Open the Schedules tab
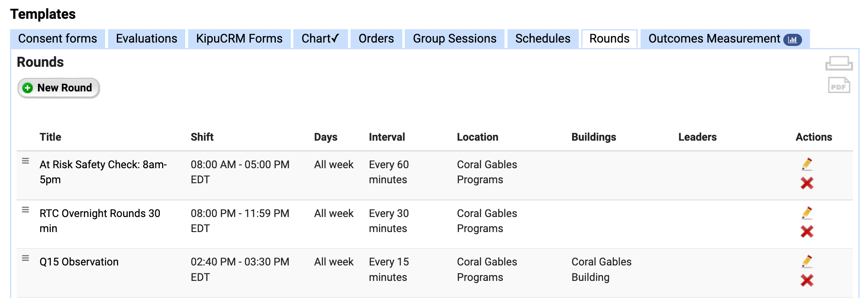The height and width of the screenshot is (298, 868). tap(542, 39)
